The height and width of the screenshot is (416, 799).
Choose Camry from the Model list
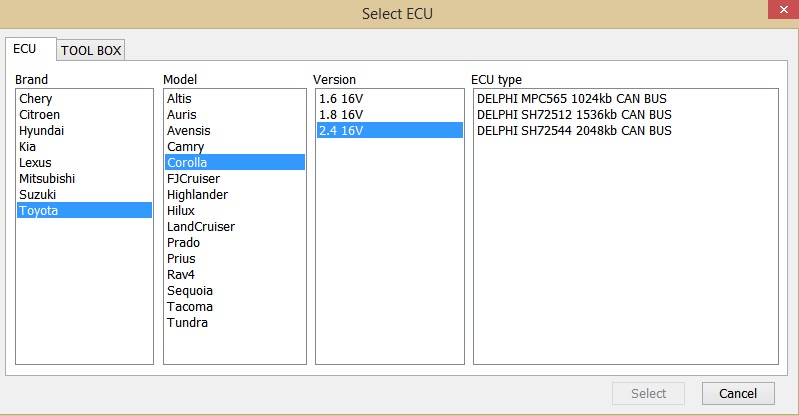(185, 147)
